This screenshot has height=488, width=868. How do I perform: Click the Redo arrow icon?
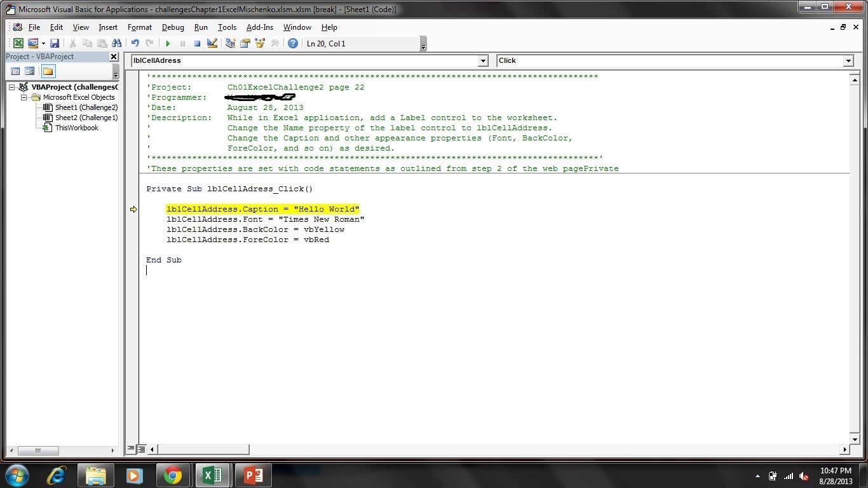(x=149, y=43)
